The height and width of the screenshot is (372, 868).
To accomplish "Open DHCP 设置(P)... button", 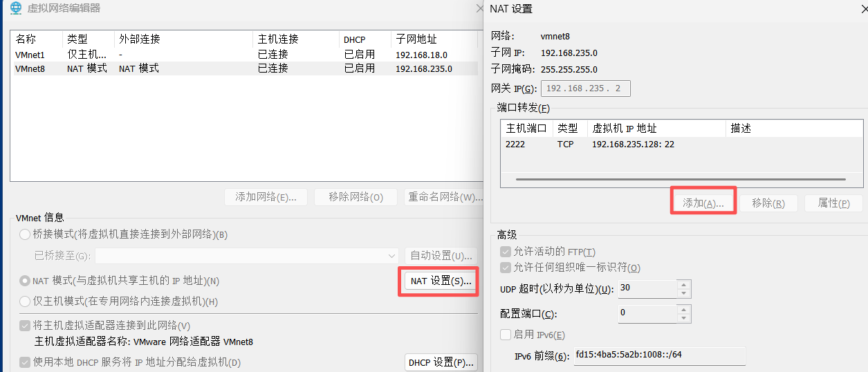I will [441, 362].
